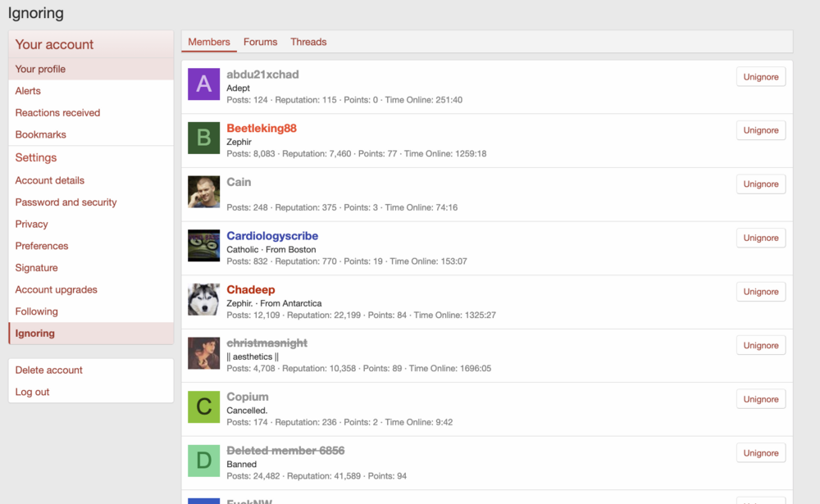Image resolution: width=820 pixels, height=504 pixels.
Task: Unignore the member Chadeep
Action: point(761,292)
